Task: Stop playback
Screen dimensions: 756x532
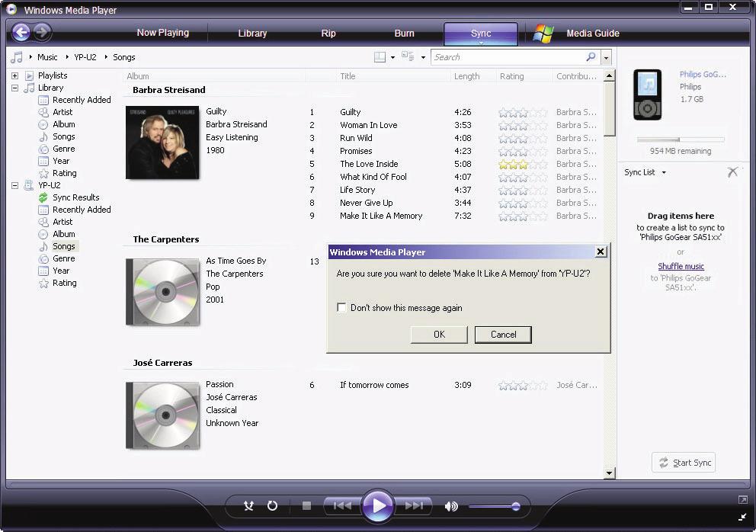Action: (306, 506)
